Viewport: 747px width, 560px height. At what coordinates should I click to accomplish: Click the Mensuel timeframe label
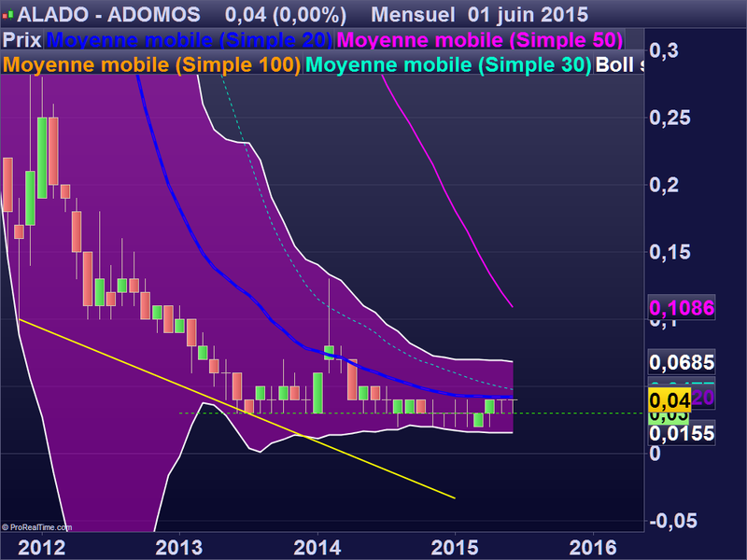coord(413,15)
